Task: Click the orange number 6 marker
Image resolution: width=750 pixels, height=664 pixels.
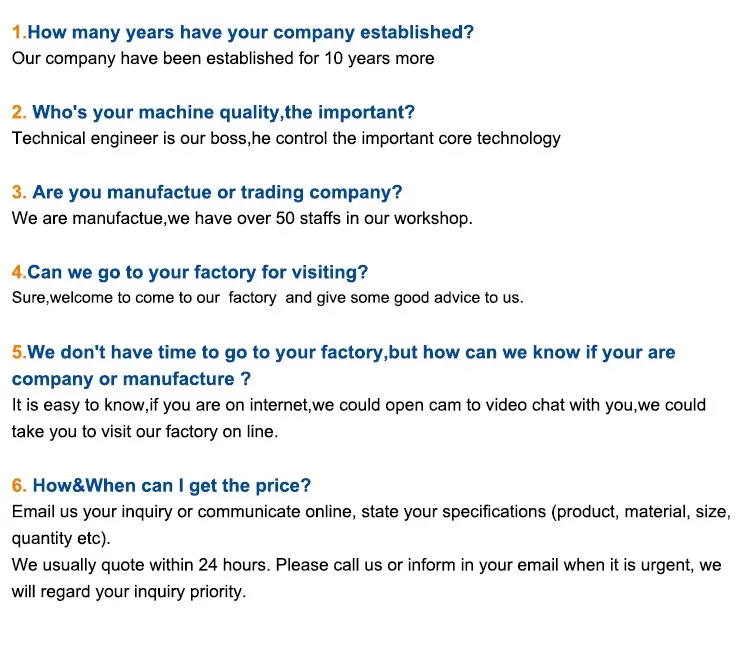Action: pyautogui.click(x=18, y=486)
